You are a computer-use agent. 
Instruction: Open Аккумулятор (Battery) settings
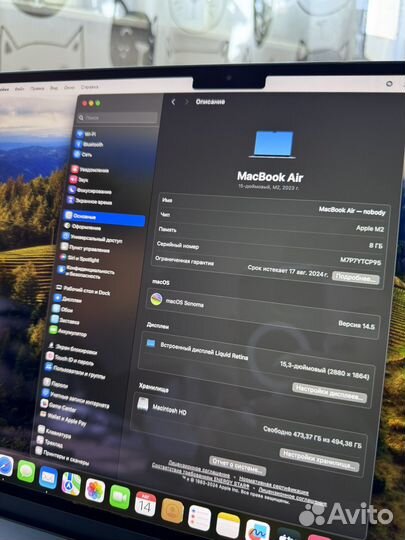tap(68, 331)
